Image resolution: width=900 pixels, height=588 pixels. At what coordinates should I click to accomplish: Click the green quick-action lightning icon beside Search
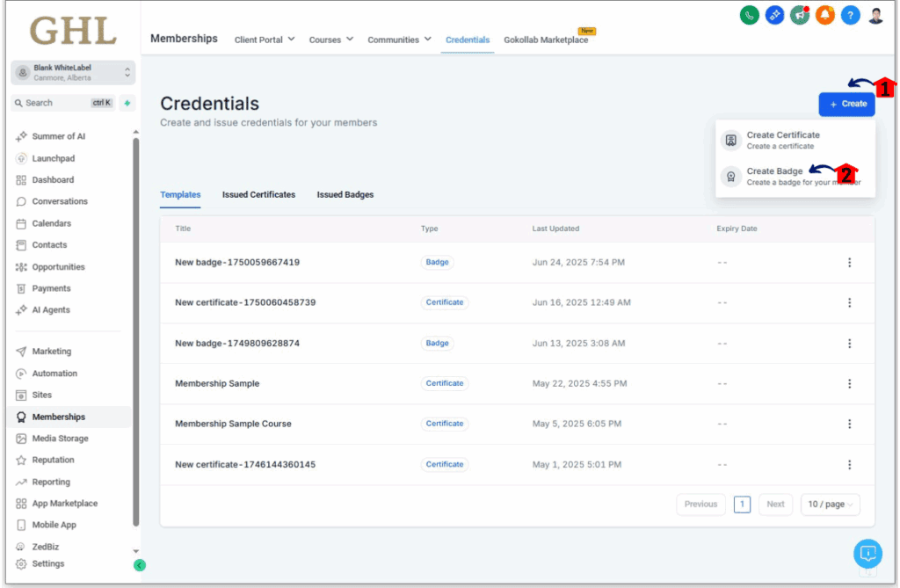(127, 103)
